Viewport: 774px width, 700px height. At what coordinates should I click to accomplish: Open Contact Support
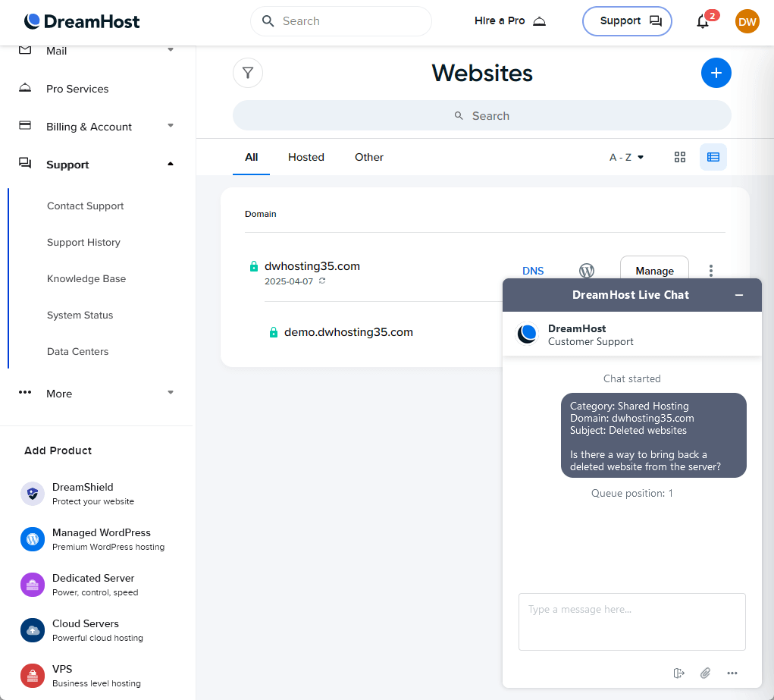coord(86,206)
